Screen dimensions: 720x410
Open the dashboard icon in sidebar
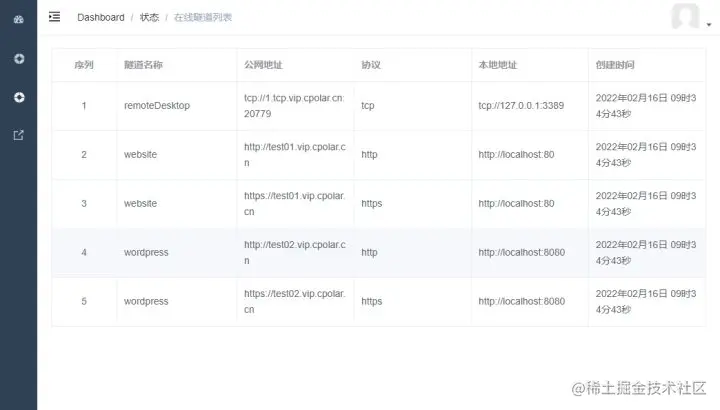(x=18, y=19)
